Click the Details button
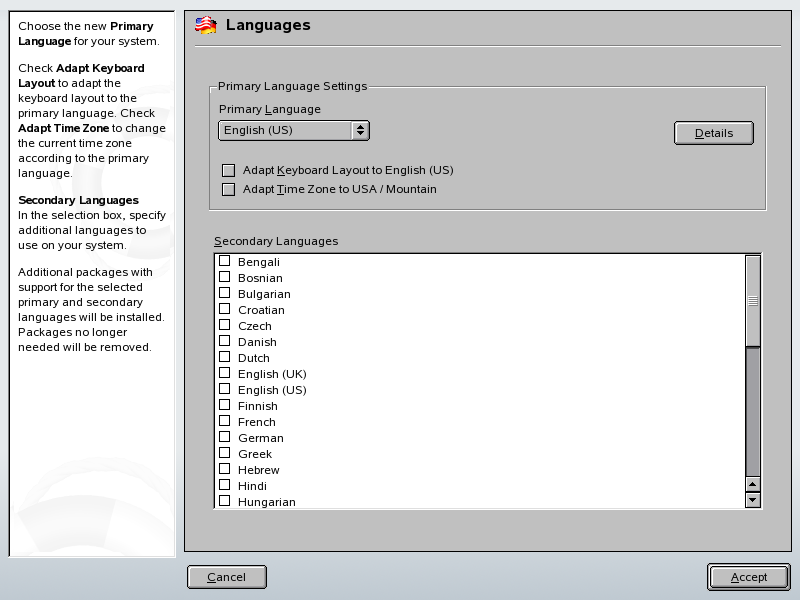 point(713,133)
